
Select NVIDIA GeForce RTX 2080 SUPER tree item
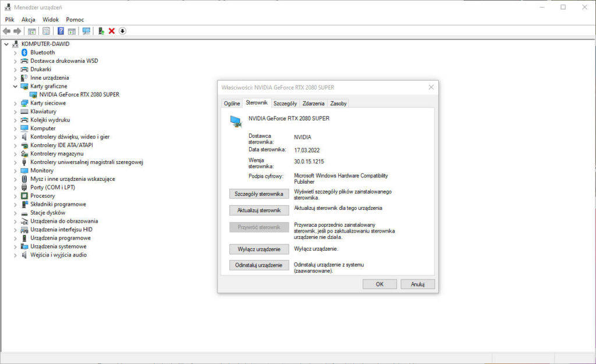(x=79, y=95)
